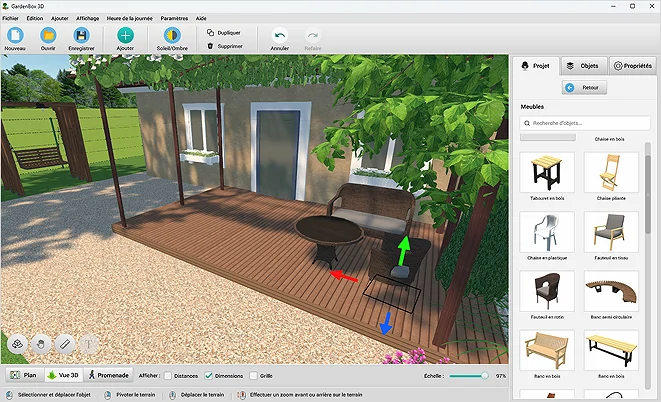This screenshot has width=661, height=402.
Task: Undo with the Annuler icon
Action: (279, 35)
